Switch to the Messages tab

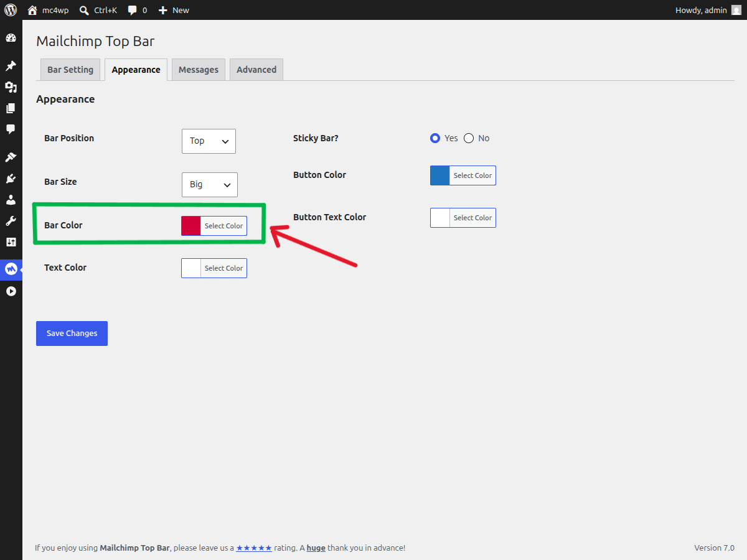pyautogui.click(x=199, y=70)
